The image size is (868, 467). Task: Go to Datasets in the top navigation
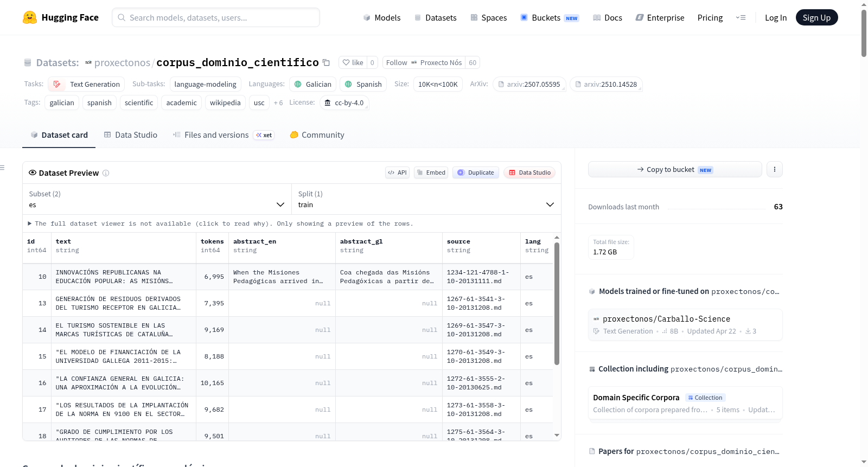pos(435,17)
